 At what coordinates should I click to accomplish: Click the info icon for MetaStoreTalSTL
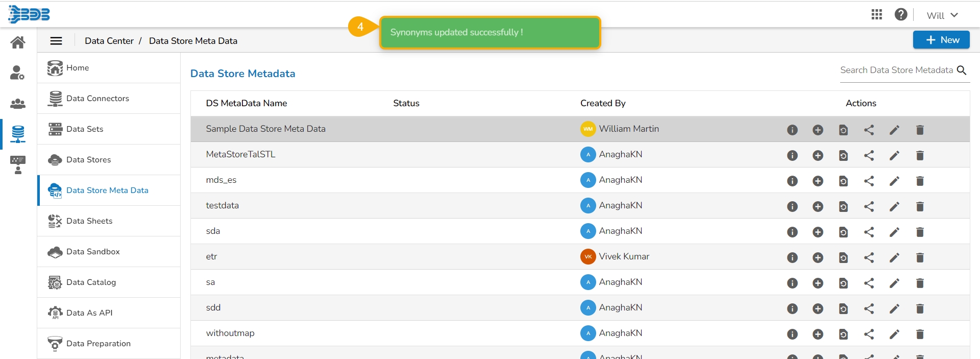(x=792, y=156)
